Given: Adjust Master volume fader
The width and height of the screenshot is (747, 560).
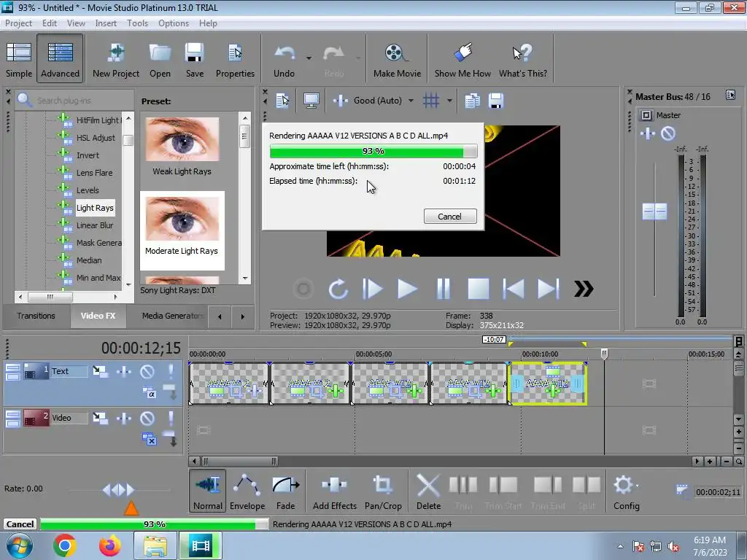Looking at the screenshot, I should [654, 211].
